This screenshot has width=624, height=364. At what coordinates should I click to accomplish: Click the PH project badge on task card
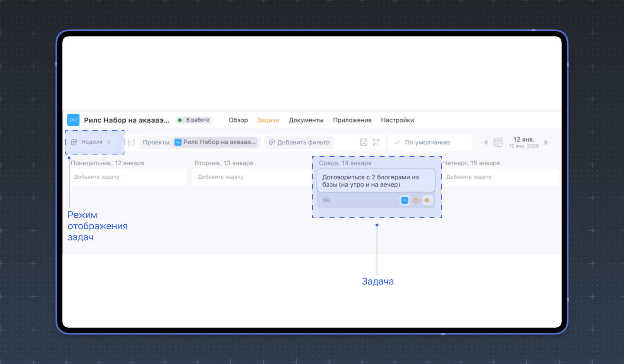[x=404, y=201]
